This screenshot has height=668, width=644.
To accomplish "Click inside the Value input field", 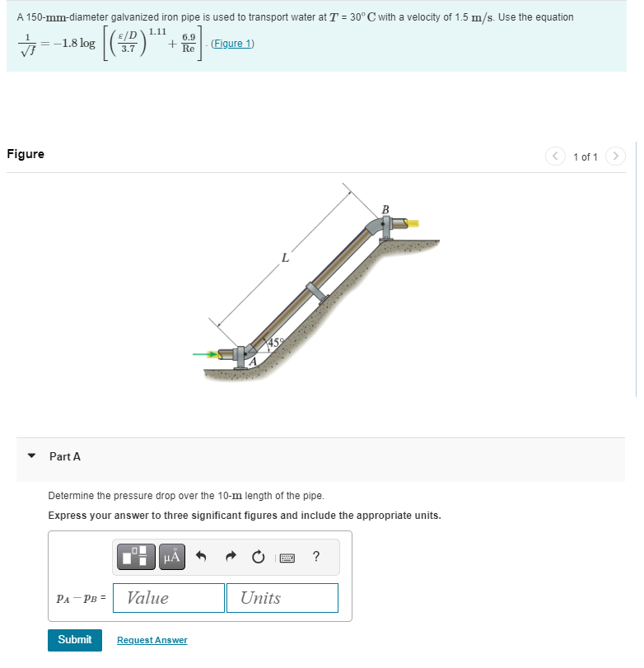I will [168, 598].
